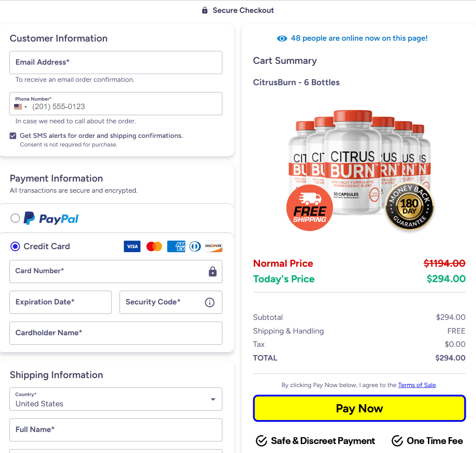The height and width of the screenshot is (453, 476).
Task: Click the info icon next to Security Code
Action: (x=210, y=302)
